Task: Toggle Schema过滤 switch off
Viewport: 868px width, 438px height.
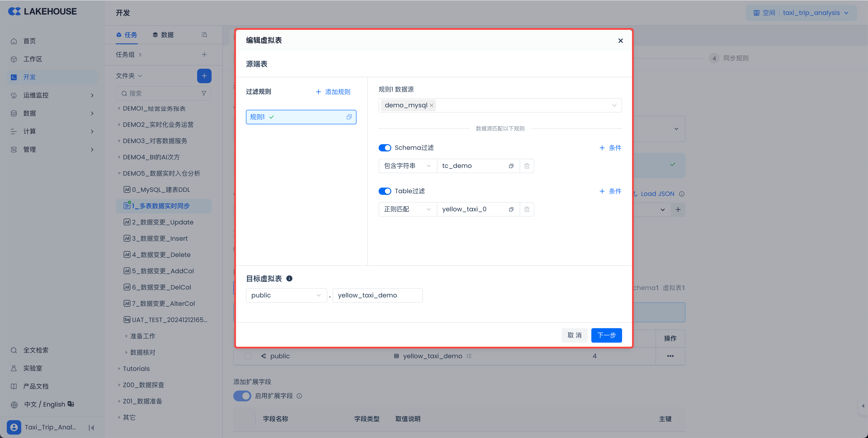Action: [x=384, y=148]
